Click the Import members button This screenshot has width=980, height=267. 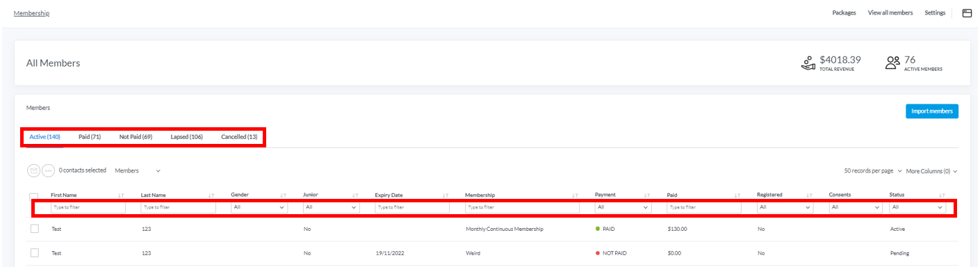pos(932,111)
